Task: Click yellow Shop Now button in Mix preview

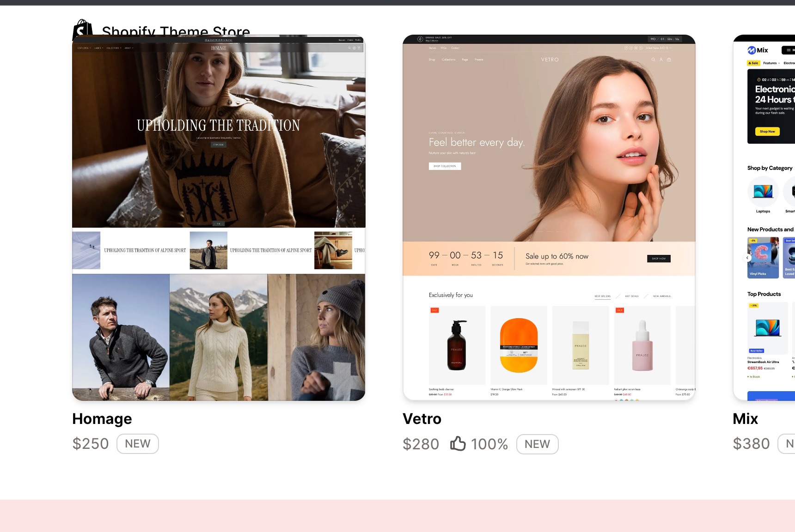Action: coord(768,132)
